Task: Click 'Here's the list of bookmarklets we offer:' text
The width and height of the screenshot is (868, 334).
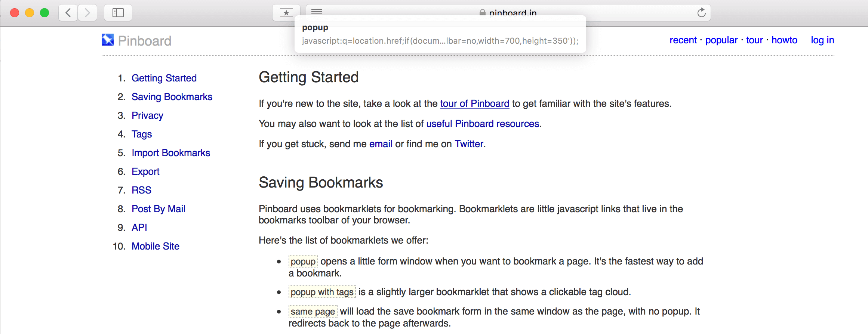Action: [x=344, y=240]
